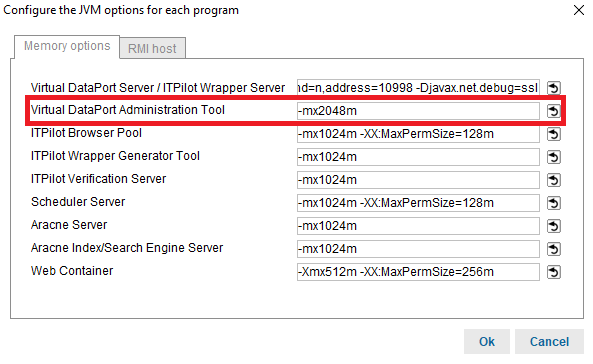Focus the Web Container JVM options field

tap(418, 272)
